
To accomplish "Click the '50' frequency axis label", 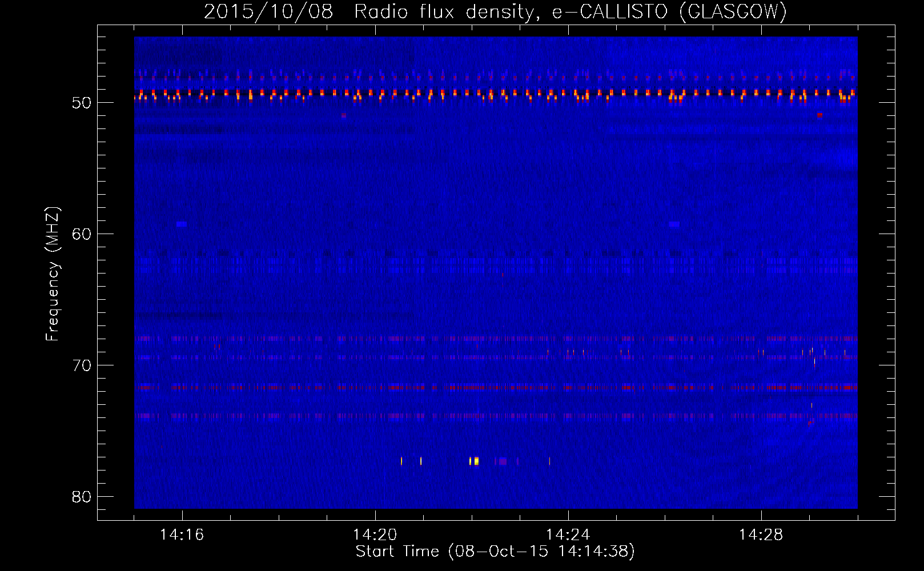I will pos(82,103).
